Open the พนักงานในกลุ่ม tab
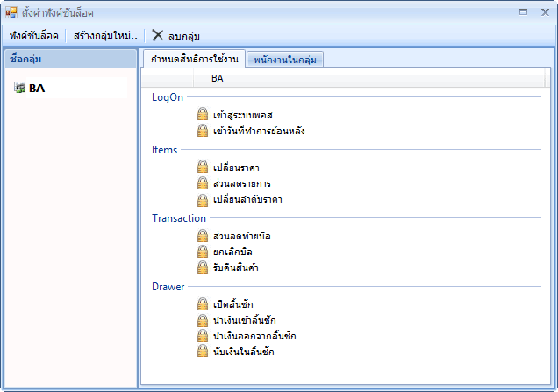The height and width of the screenshot is (392, 558). coord(285,60)
